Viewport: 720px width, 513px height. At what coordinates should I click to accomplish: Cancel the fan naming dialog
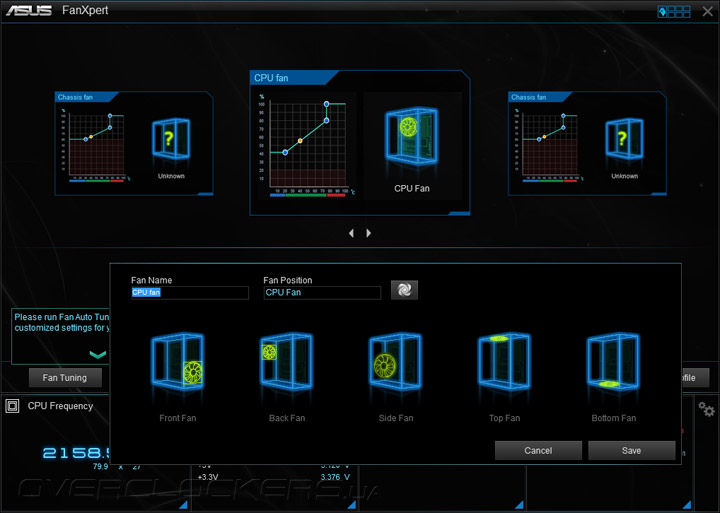tap(538, 451)
